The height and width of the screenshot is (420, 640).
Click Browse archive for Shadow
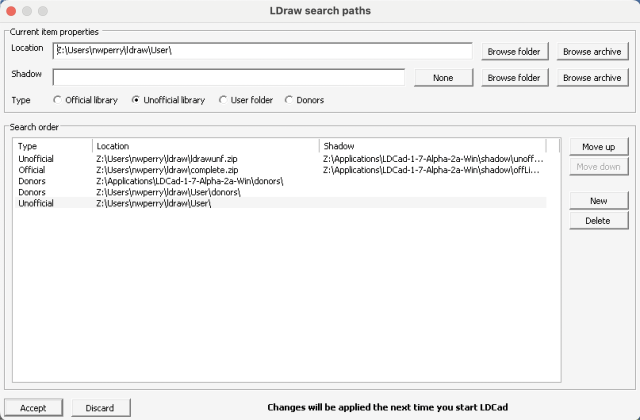(592, 78)
